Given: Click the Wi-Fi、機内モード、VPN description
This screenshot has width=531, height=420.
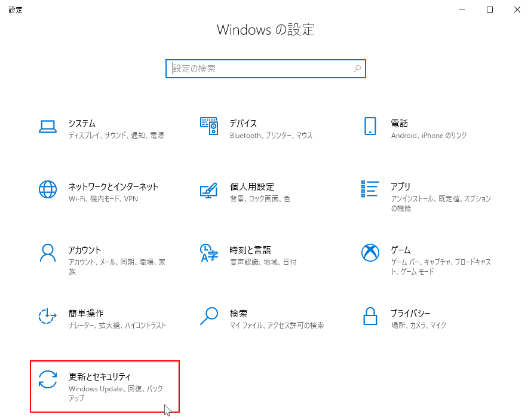Looking at the screenshot, I should 103,199.
